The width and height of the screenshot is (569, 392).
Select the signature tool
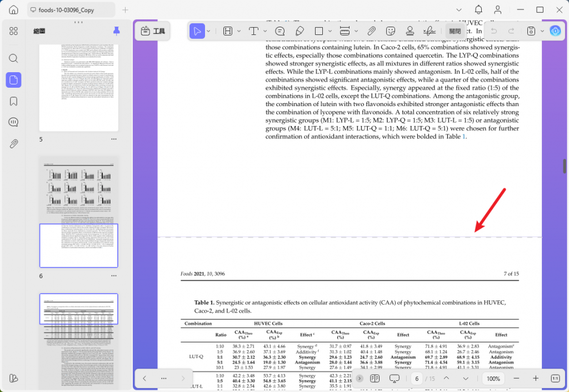coord(430,31)
